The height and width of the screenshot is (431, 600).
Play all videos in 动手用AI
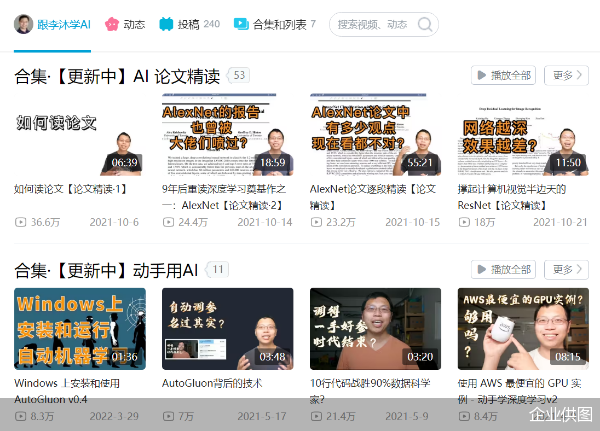tap(503, 269)
